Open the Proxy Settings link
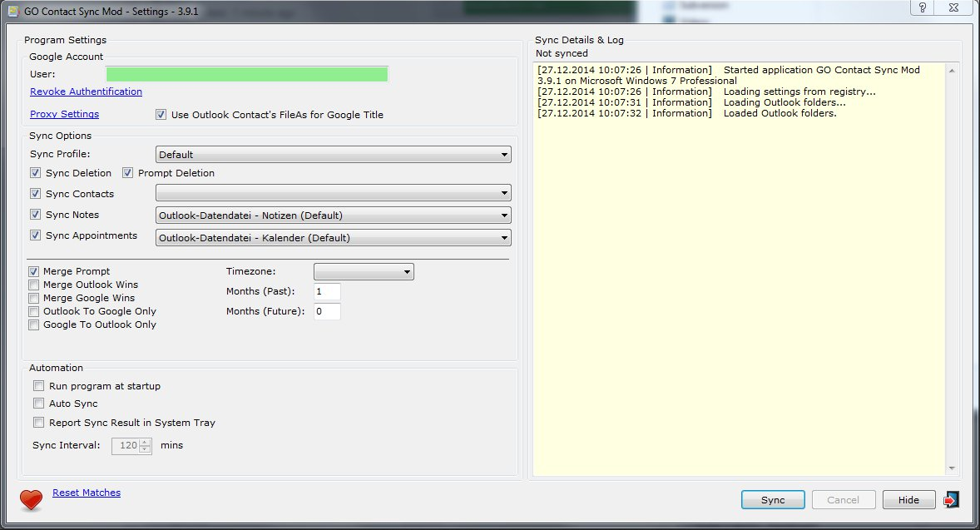The image size is (980, 530). [64, 114]
